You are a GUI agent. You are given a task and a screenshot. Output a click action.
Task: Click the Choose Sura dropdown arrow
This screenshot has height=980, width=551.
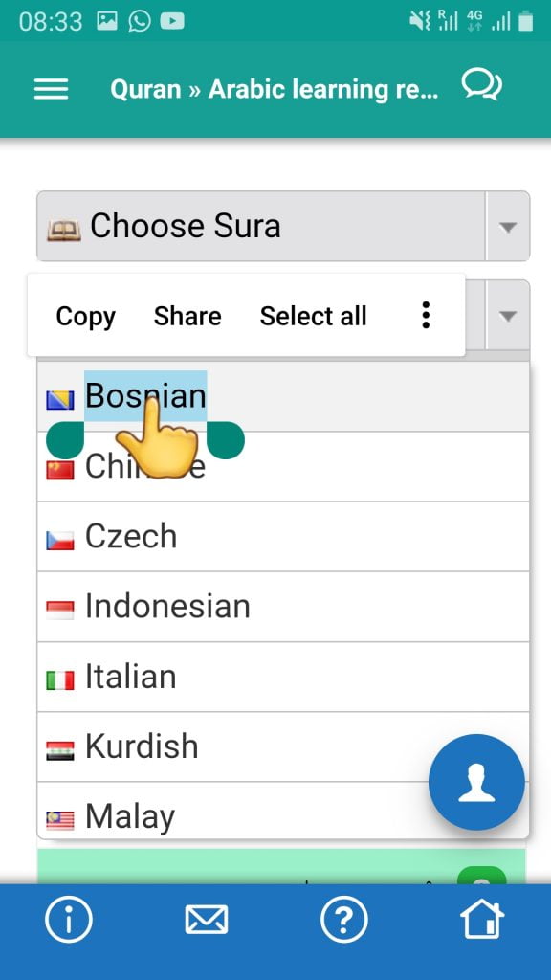(x=508, y=226)
